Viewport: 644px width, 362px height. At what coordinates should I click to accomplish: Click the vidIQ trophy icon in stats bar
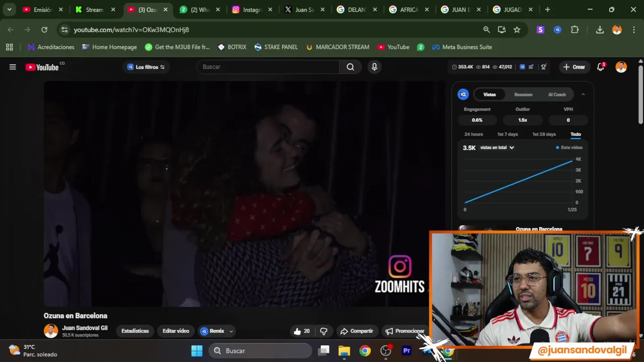(x=543, y=67)
